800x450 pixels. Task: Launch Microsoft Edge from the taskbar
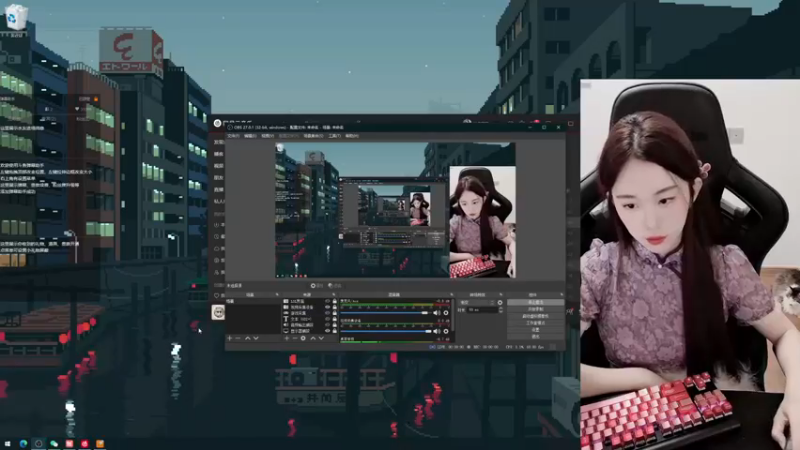click(x=23, y=444)
